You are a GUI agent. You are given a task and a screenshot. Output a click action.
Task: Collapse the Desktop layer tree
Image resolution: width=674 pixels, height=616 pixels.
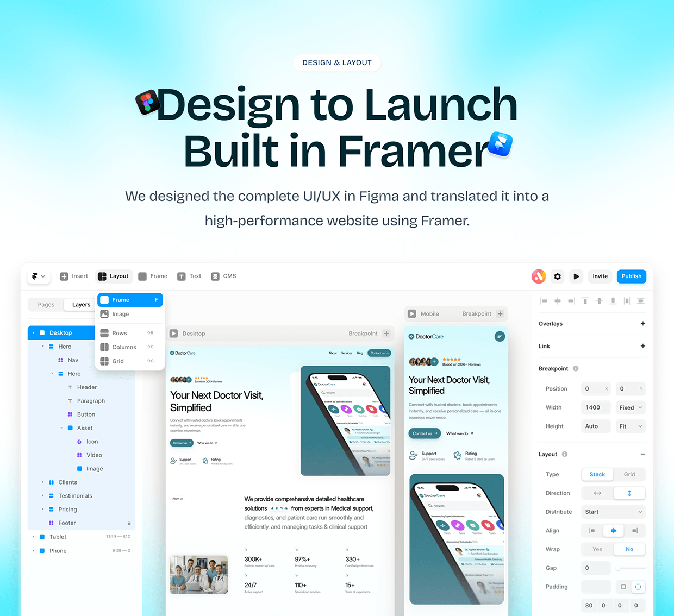(x=34, y=333)
